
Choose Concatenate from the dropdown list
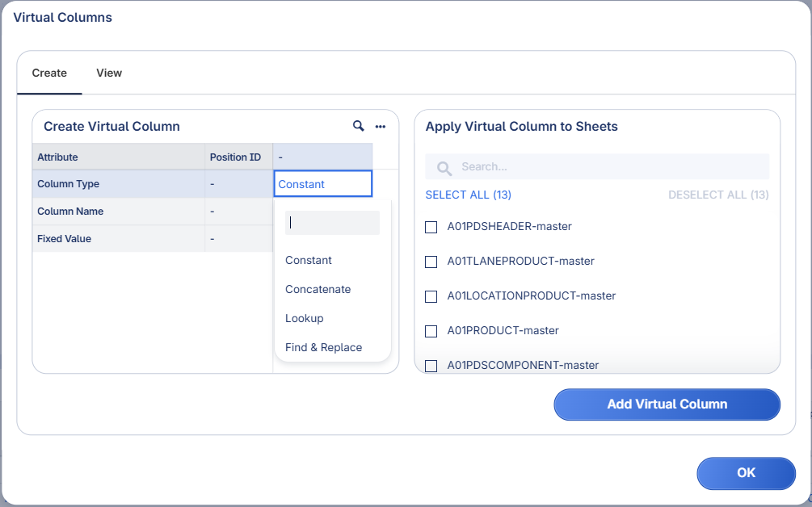318,289
